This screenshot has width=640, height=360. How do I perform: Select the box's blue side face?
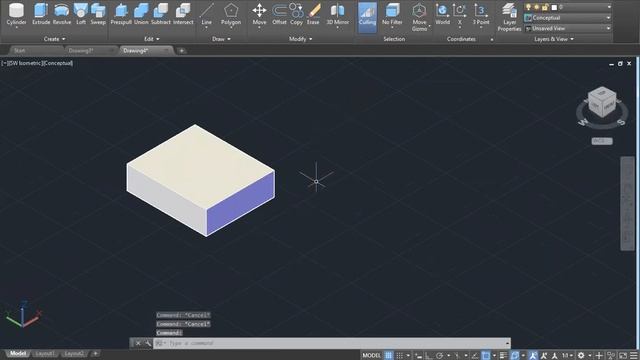coord(240,203)
